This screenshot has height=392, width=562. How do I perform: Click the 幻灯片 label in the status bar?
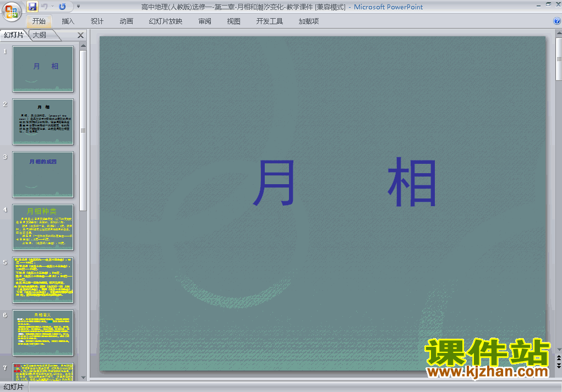[14, 387]
